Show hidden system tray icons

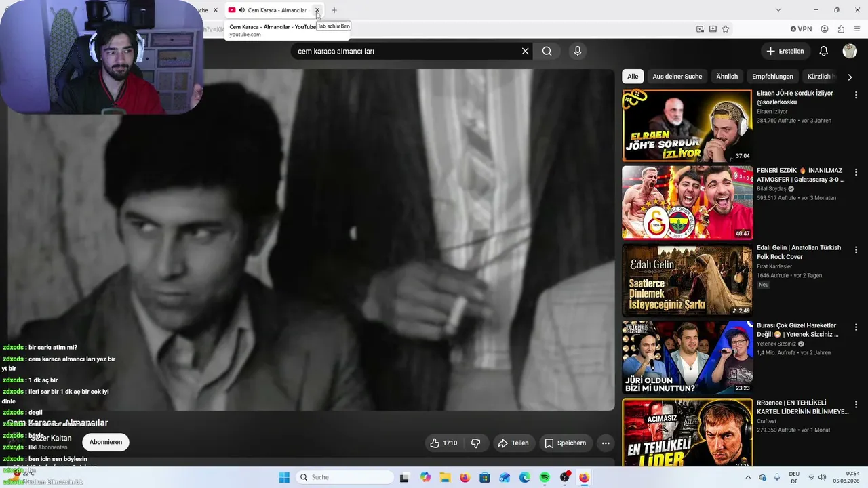(748, 477)
